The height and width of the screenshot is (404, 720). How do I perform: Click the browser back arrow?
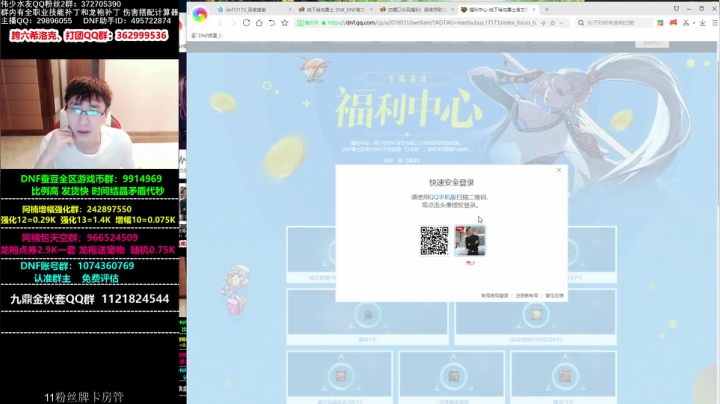(x=221, y=23)
